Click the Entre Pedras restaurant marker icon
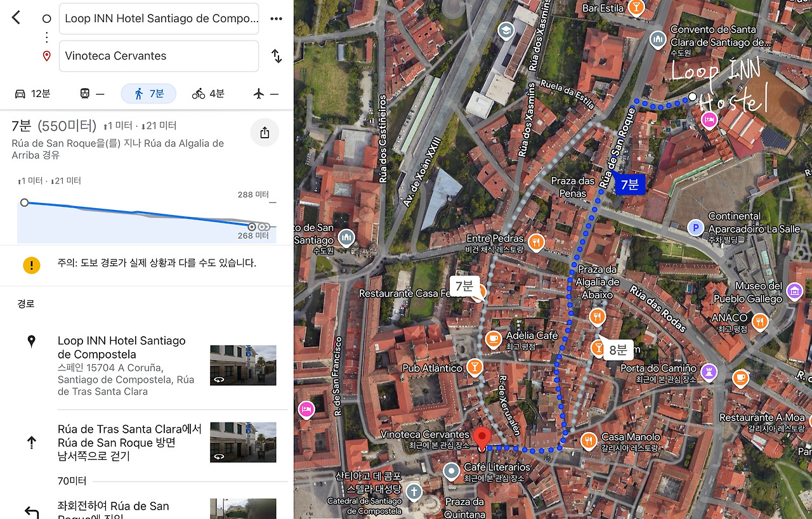812x519 pixels. click(x=536, y=242)
